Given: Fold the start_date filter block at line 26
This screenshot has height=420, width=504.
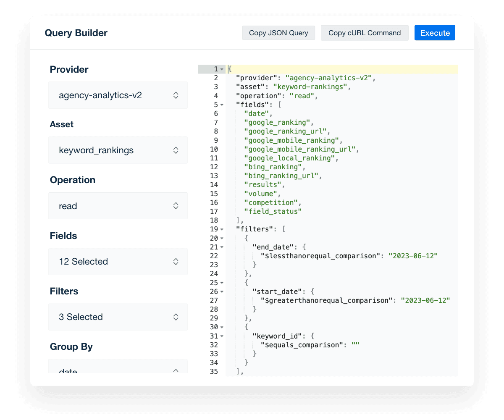Looking at the screenshot, I should pyautogui.click(x=222, y=291).
